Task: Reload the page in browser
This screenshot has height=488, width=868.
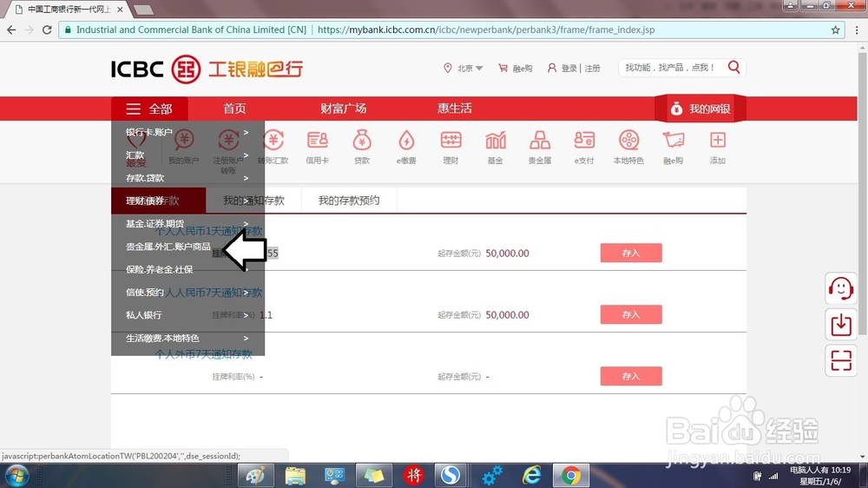Action: [47, 30]
